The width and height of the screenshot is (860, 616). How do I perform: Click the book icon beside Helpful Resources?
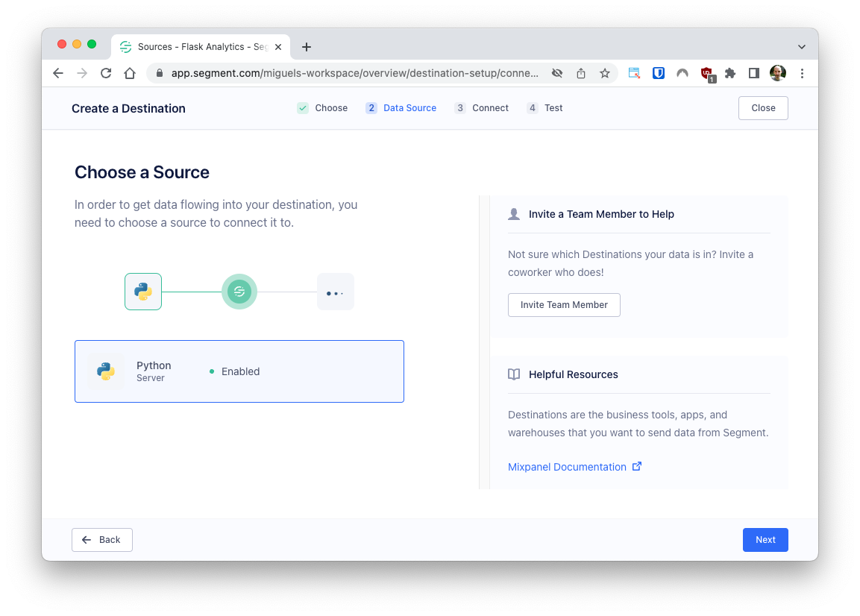pos(514,374)
